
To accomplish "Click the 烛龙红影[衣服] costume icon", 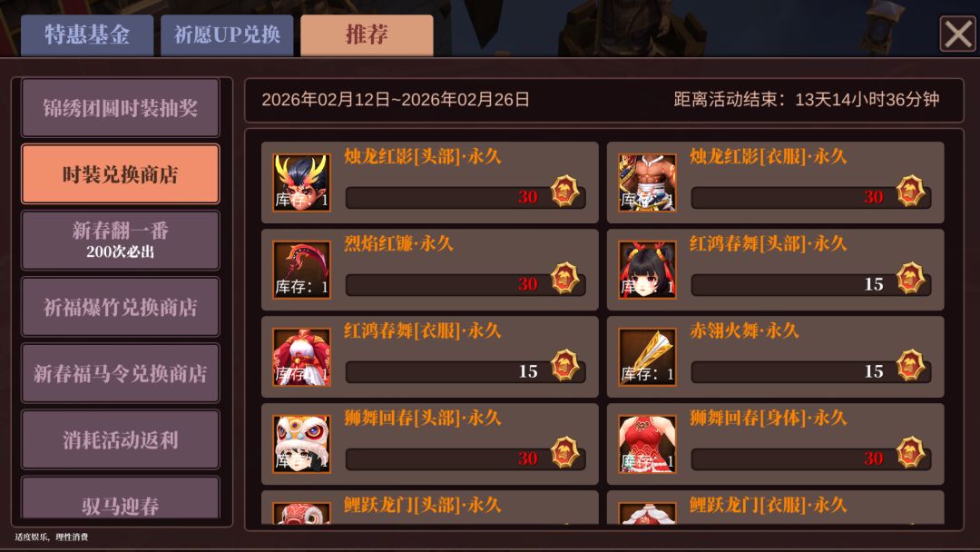I will click(647, 182).
